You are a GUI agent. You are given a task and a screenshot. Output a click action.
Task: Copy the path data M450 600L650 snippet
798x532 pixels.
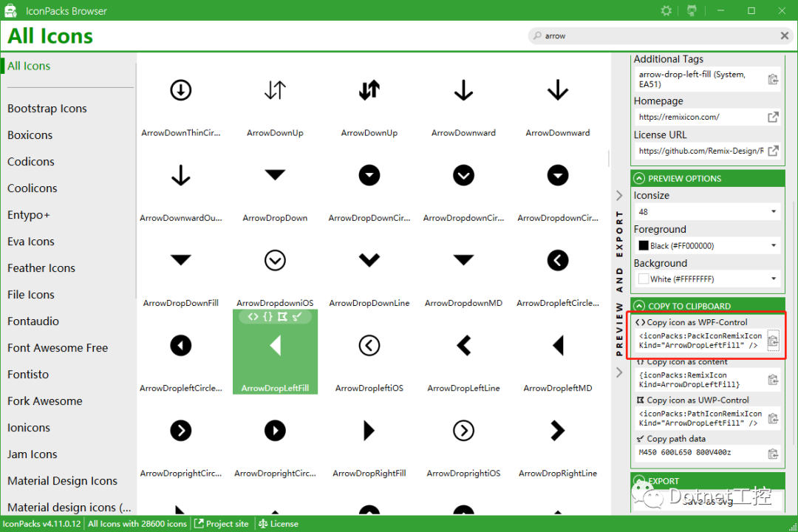tap(773, 453)
